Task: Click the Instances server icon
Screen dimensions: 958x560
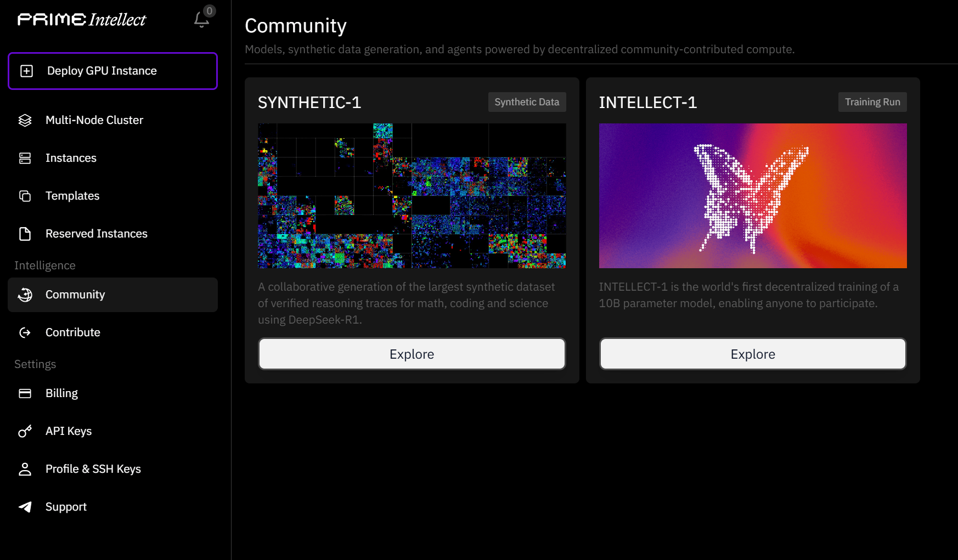Action: click(25, 158)
